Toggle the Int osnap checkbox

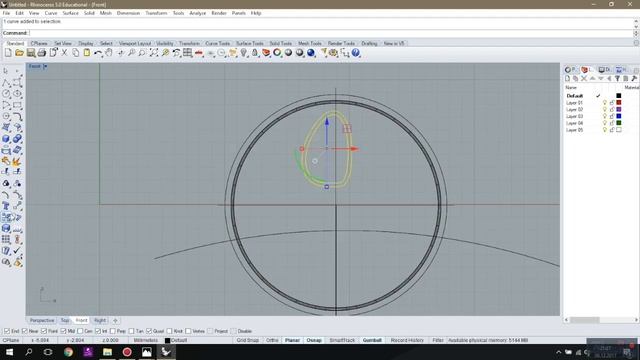[98, 331]
